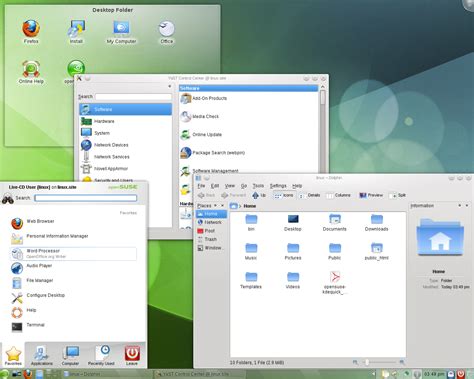Select Trash in Dolphin Places panel
This screenshot has width=474, height=379.
[x=212, y=239]
